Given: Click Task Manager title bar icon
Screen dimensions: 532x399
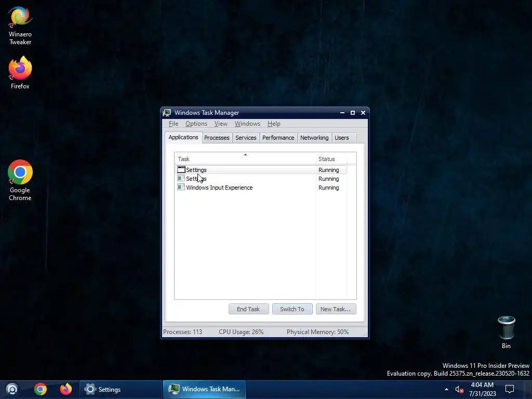Looking at the screenshot, I should (x=167, y=113).
